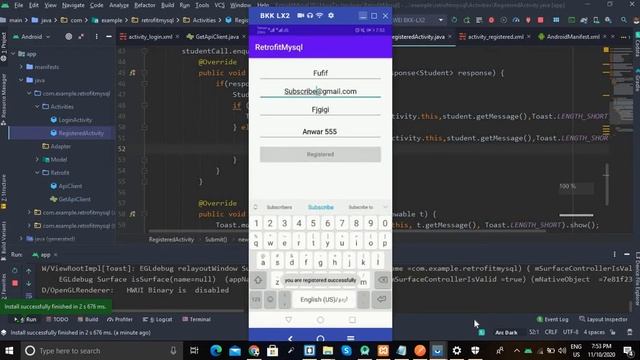Expand the Model package

[37, 160]
